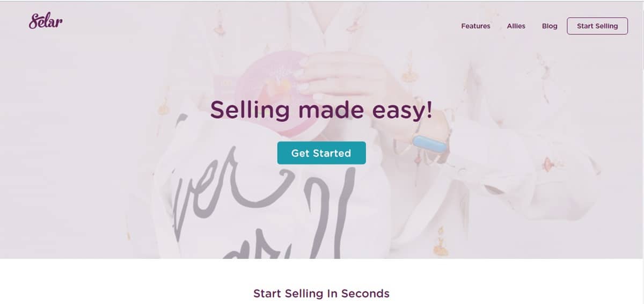
Task: Click the Start Selling outlined button
Action: click(x=597, y=26)
